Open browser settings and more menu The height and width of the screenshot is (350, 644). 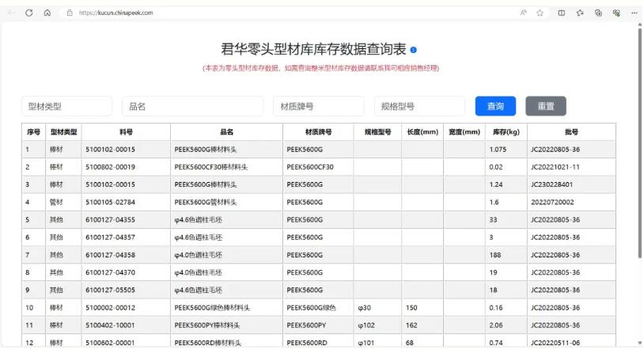tap(634, 13)
